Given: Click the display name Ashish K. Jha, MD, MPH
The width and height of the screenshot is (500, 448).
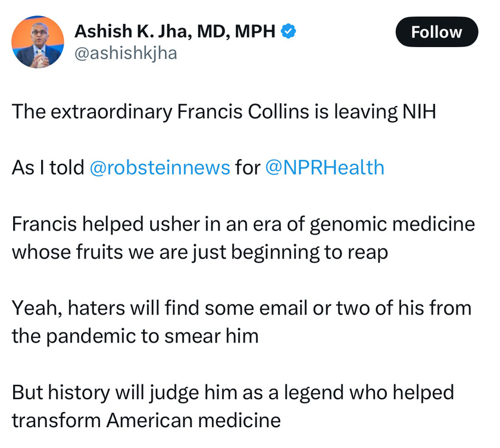Looking at the screenshot, I should [175, 31].
